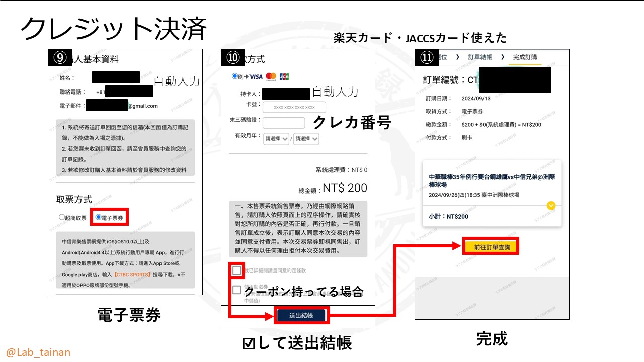644x362 pixels.
Task: Open the expiry month 請選擇 dropdown
Action: [277, 139]
